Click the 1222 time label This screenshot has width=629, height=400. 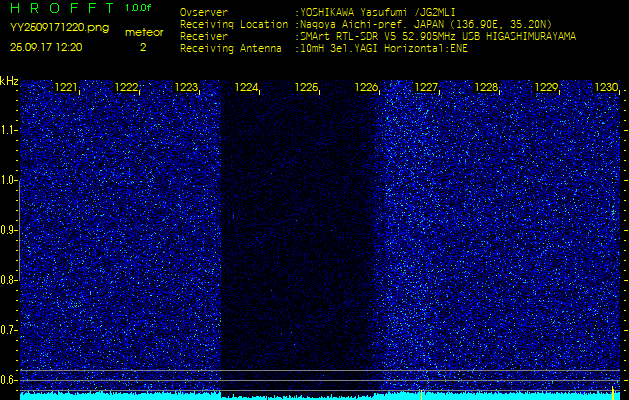coord(126,87)
